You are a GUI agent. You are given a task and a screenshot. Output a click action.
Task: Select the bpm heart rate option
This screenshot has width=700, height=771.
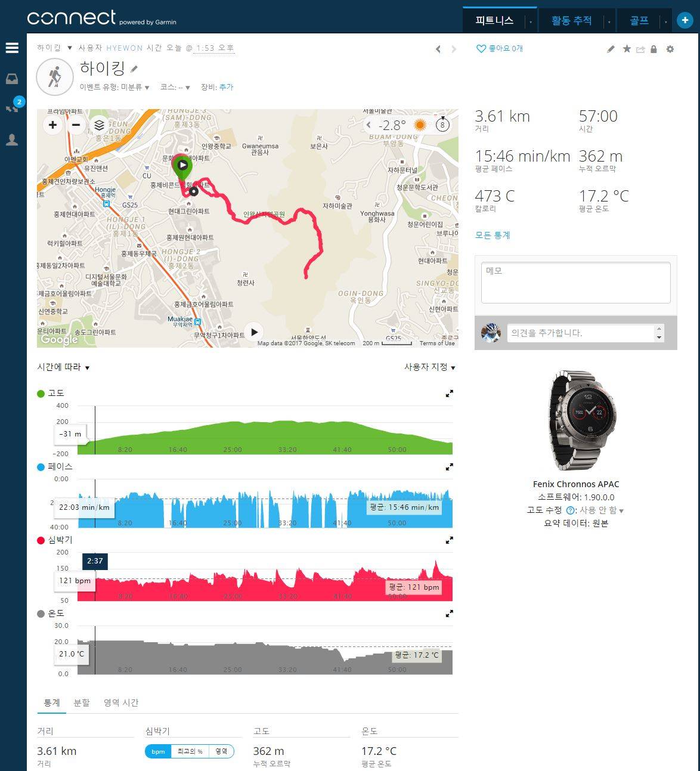point(158,751)
